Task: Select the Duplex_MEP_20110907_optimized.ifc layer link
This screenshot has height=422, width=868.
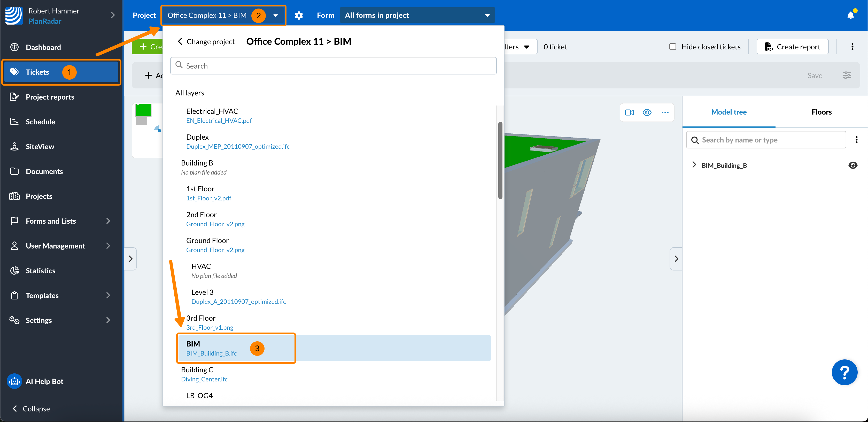Action: [x=238, y=146]
